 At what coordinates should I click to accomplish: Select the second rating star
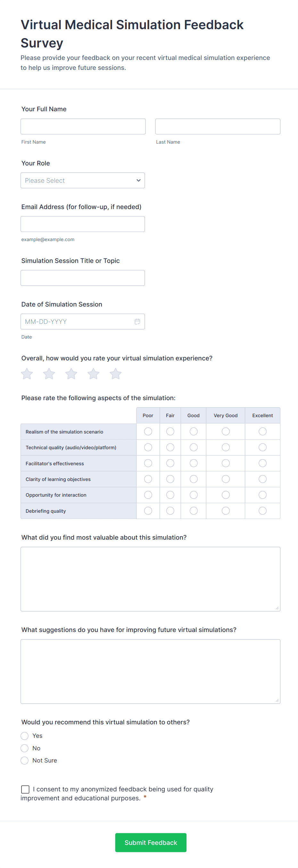coord(49,374)
